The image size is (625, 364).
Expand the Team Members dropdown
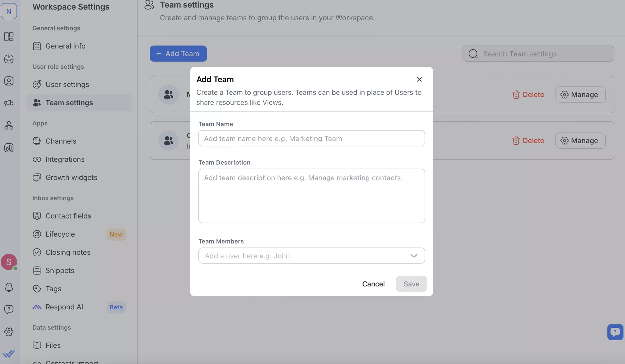[413, 256]
